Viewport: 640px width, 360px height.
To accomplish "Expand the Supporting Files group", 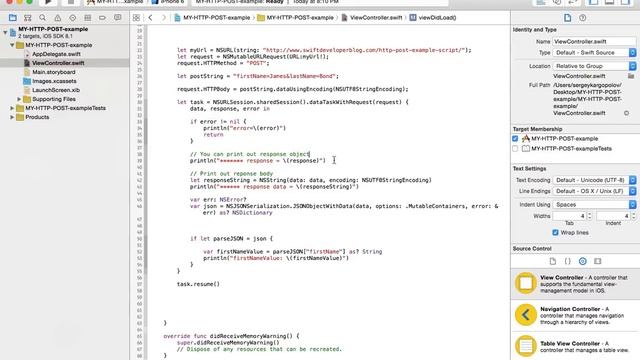I will point(19,99).
